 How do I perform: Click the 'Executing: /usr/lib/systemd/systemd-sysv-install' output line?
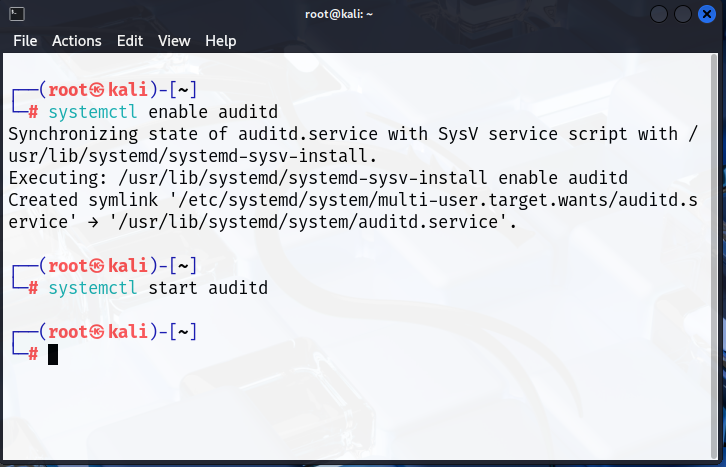[x=318, y=178]
